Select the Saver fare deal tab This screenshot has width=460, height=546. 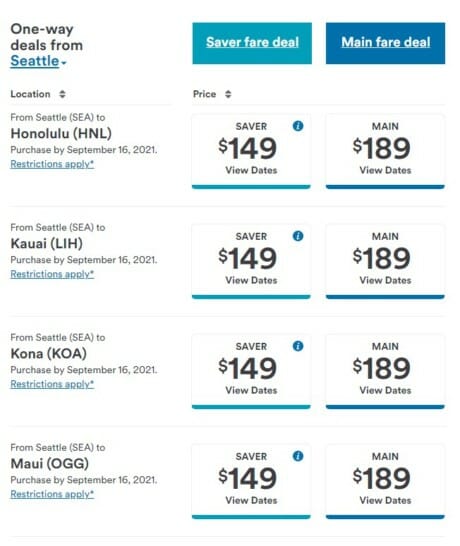point(252,43)
